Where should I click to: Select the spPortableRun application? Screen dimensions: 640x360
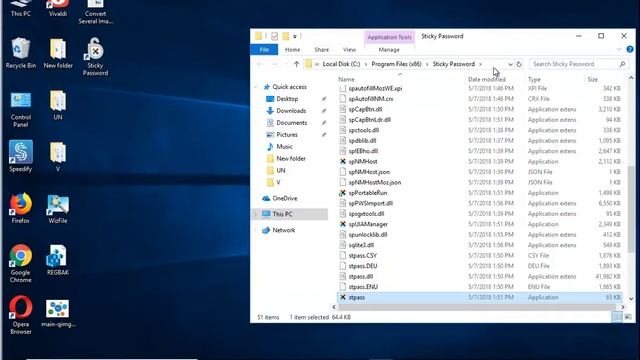pyautogui.click(x=363, y=193)
